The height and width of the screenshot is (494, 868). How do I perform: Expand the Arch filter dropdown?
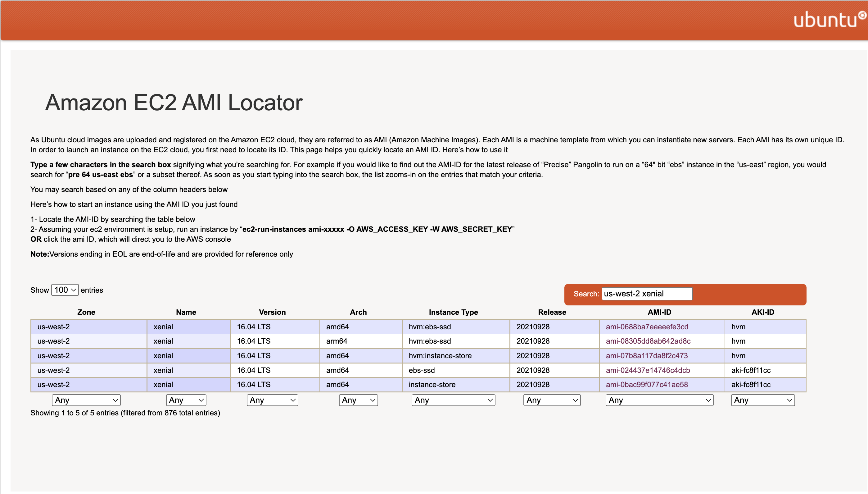tap(358, 400)
